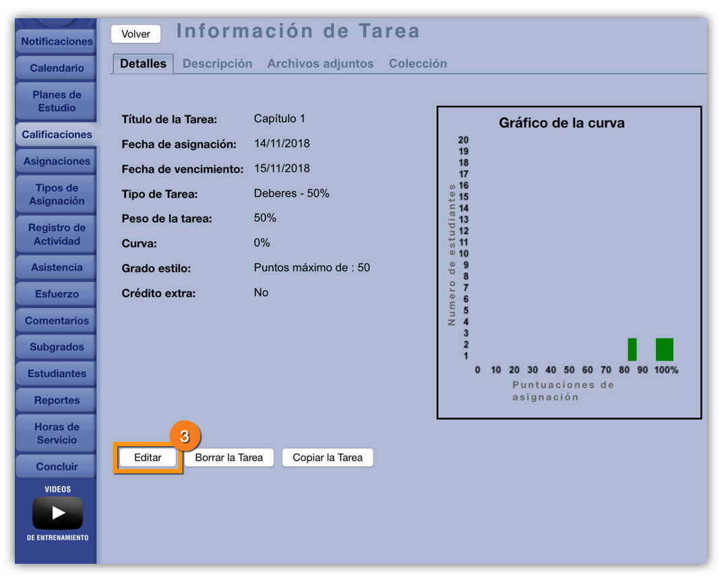Click Copiar la Tarea button
The width and height of the screenshot is (728, 582).
(x=327, y=457)
